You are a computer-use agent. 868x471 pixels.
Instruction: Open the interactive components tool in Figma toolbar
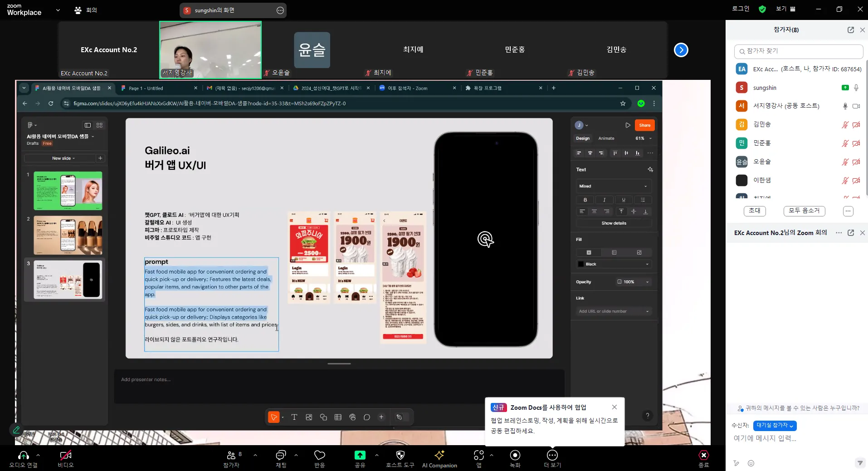(x=352, y=417)
